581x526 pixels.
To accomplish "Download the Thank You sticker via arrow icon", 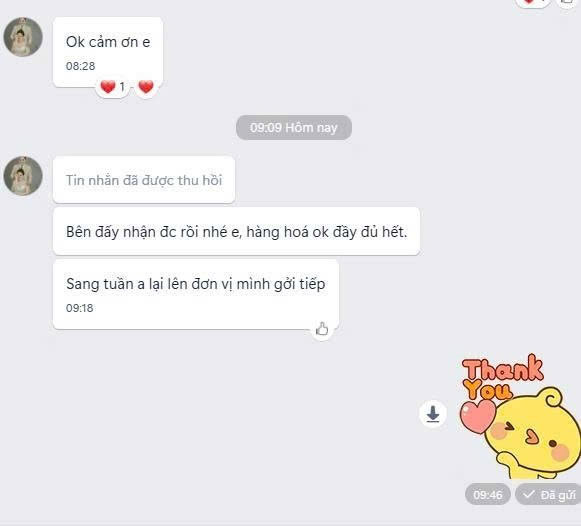I will pyautogui.click(x=433, y=414).
